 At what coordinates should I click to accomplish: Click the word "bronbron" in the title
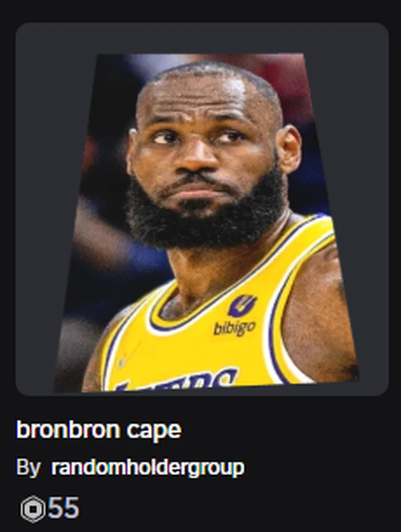68,429
